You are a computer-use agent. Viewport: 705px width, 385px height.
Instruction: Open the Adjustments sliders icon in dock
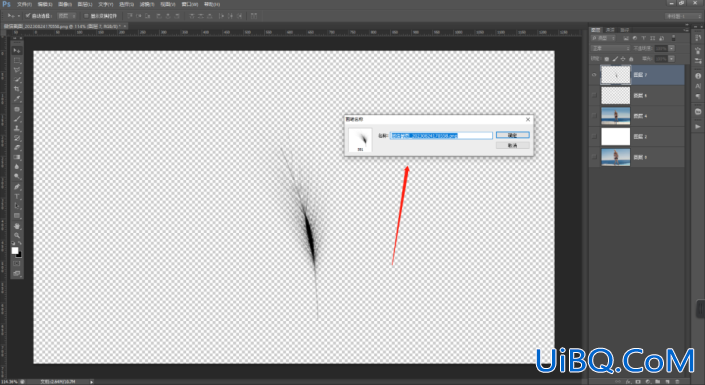[698, 61]
